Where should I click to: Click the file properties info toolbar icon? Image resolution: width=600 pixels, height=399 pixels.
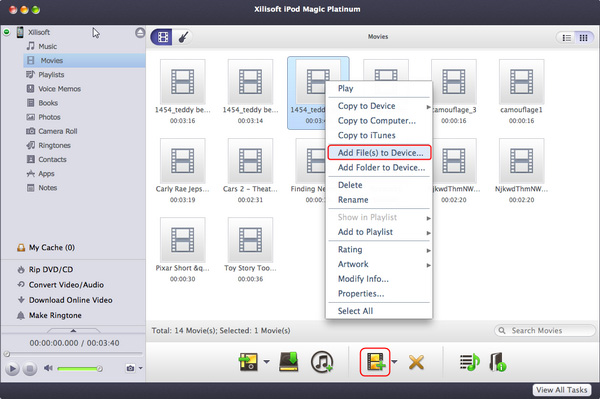498,362
